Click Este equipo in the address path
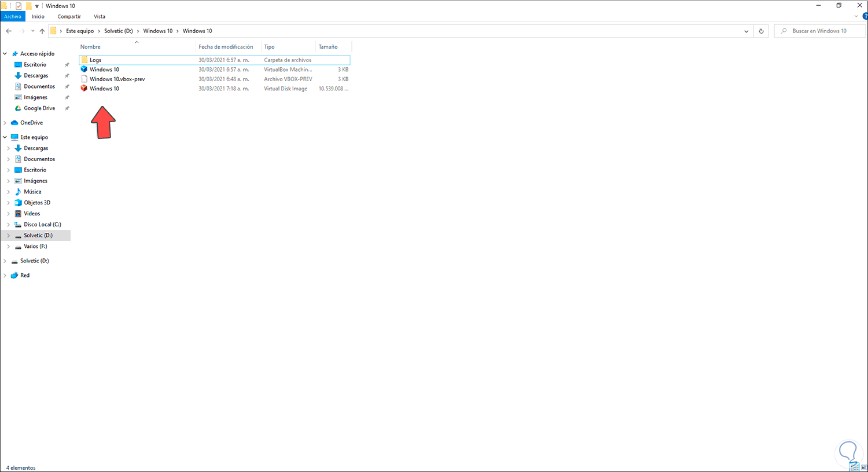This screenshot has width=868, height=472. pyautogui.click(x=80, y=31)
